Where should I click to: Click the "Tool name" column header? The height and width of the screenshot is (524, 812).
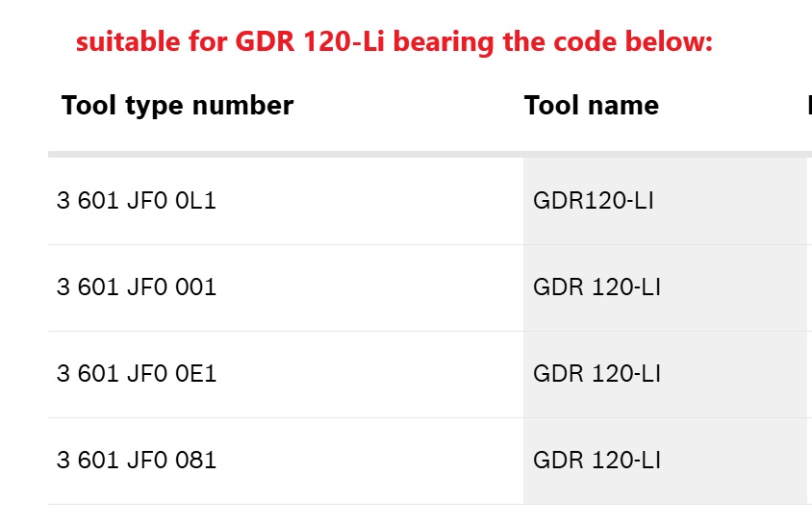pos(591,105)
